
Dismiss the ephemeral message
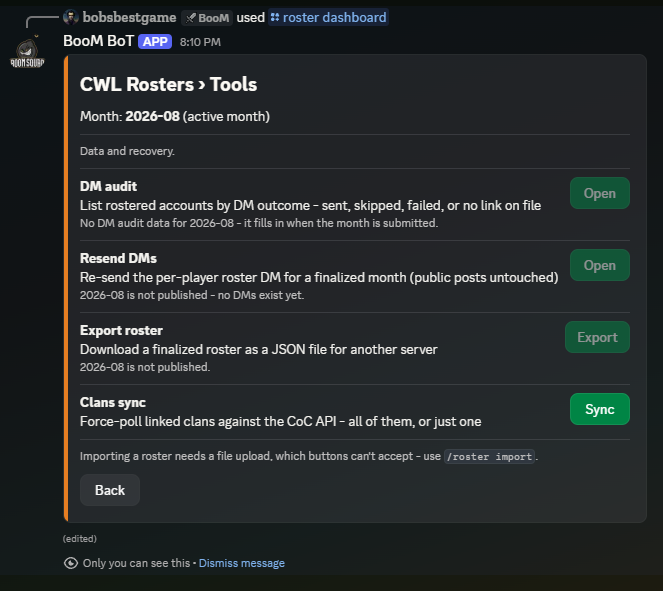click(x=241, y=563)
